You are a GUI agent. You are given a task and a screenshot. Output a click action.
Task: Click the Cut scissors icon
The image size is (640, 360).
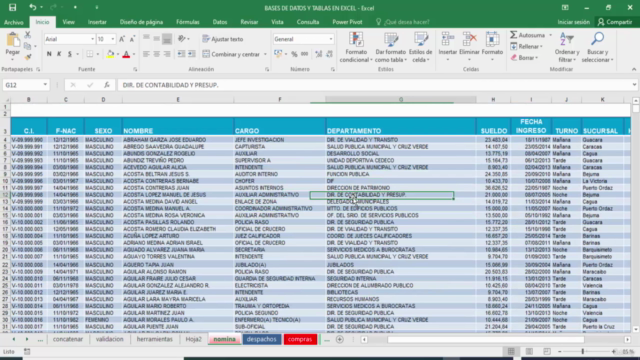click(x=27, y=35)
